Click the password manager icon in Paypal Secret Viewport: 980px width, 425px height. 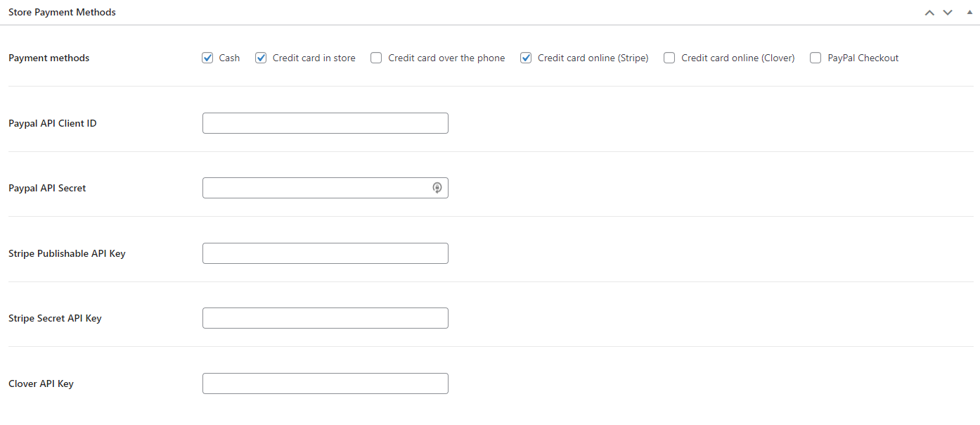coord(437,188)
